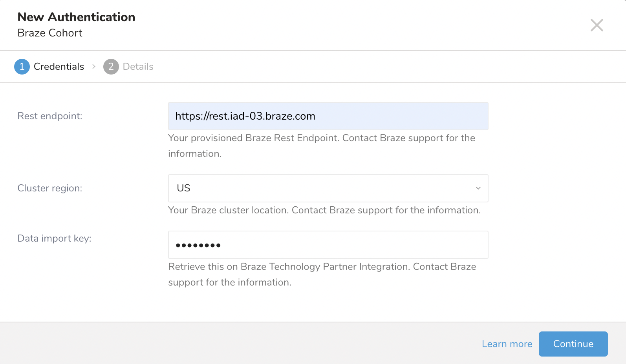
Task: Switch to the Details step
Action: 138,67
